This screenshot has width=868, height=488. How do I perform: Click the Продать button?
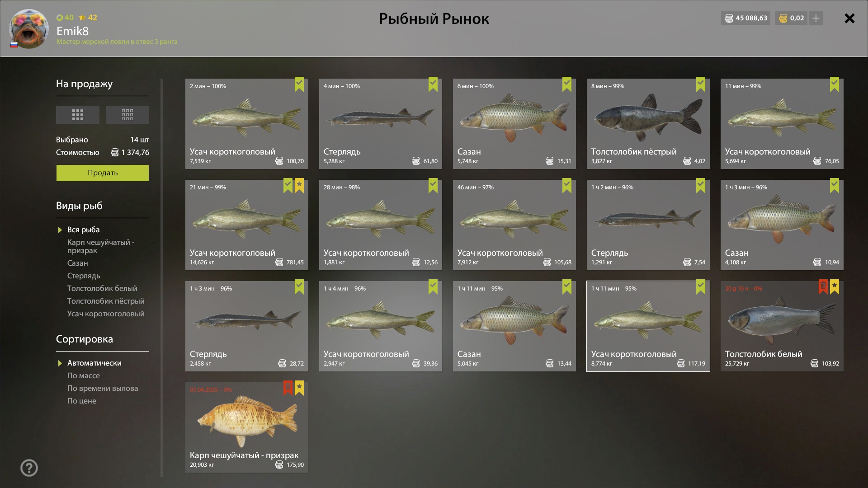click(x=103, y=173)
